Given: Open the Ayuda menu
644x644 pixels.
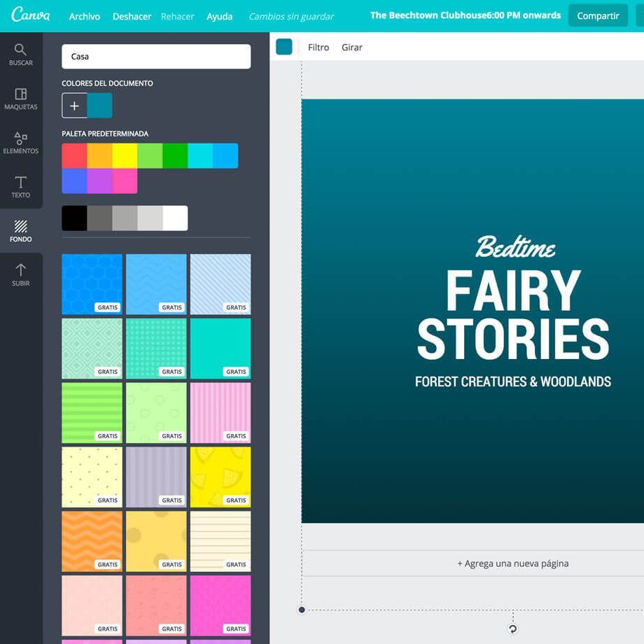Looking at the screenshot, I should coord(219,16).
